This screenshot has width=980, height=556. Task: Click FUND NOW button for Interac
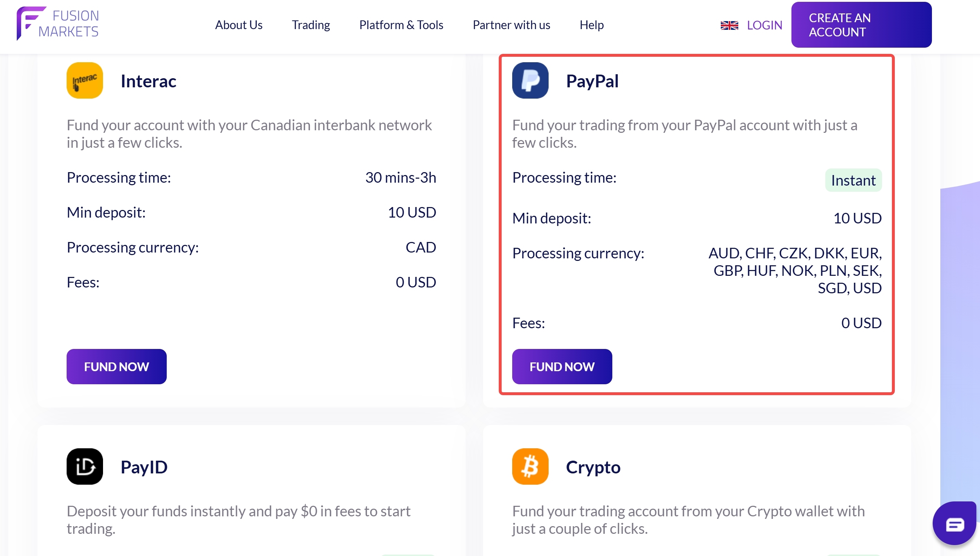coord(116,366)
